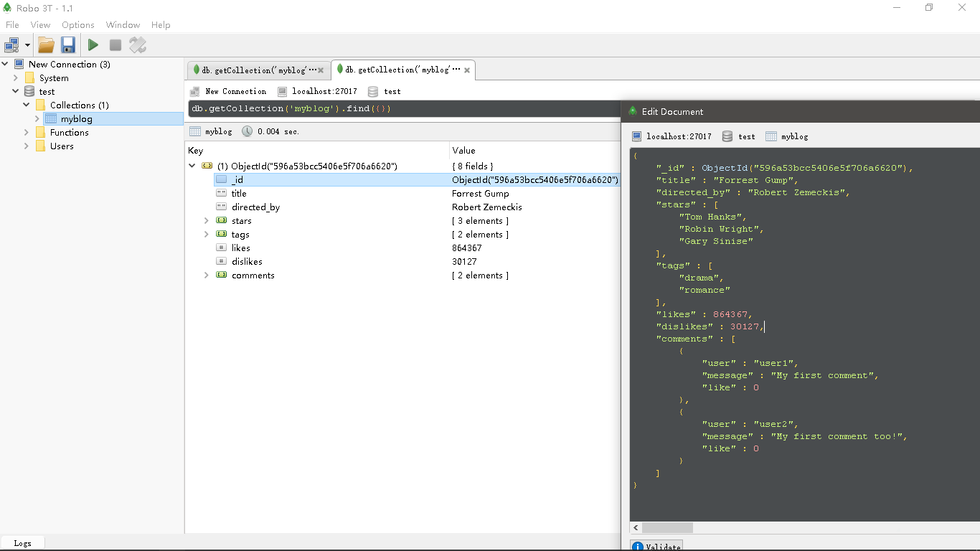Viewport: 980px width, 551px height.
Task: Open the File menu
Action: pos(12,24)
